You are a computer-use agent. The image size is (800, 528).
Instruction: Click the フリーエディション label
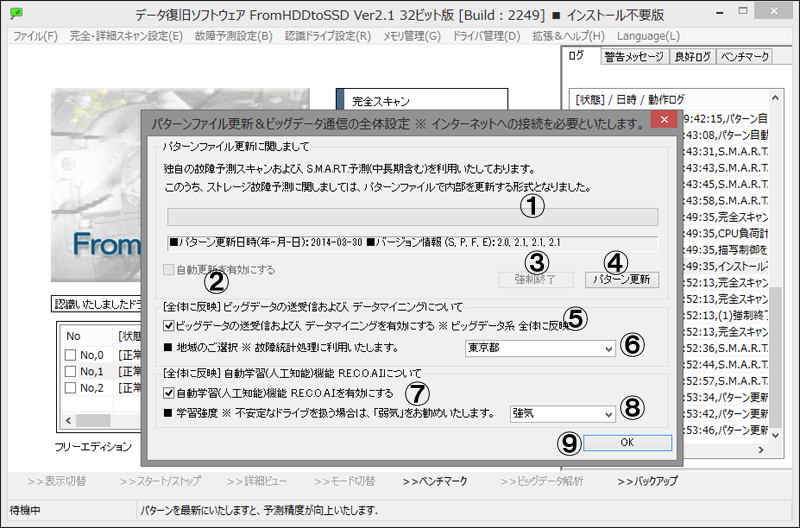[x=93, y=447]
